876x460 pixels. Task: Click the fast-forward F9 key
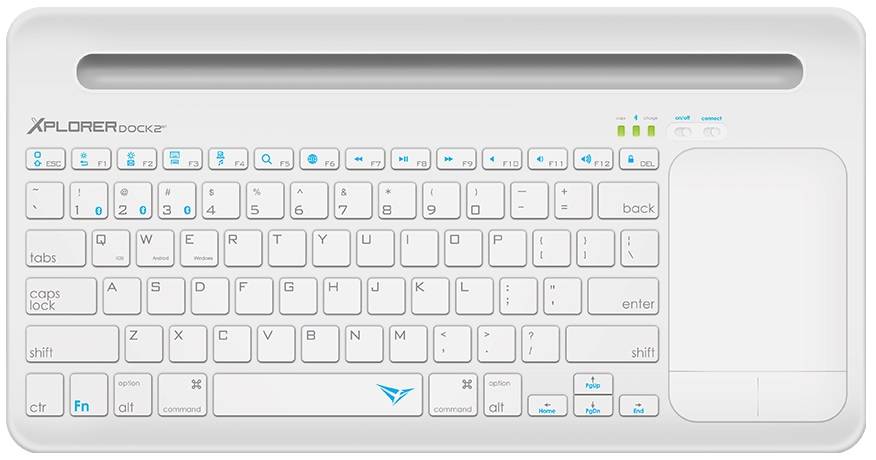pos(456,159)
